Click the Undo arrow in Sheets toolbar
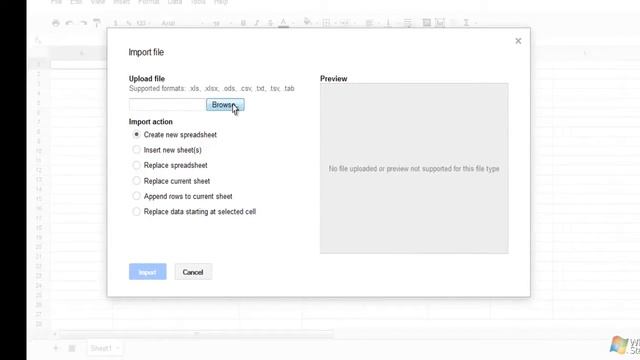The image size is (640, 360). tap(69, 23)
